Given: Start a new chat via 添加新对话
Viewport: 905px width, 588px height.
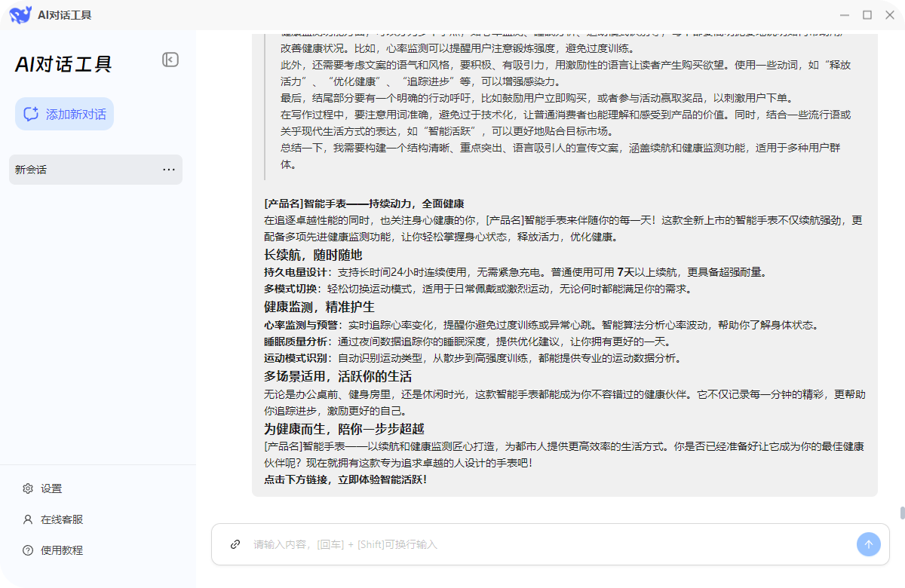Looking at the screenshot, I should 65,114.
